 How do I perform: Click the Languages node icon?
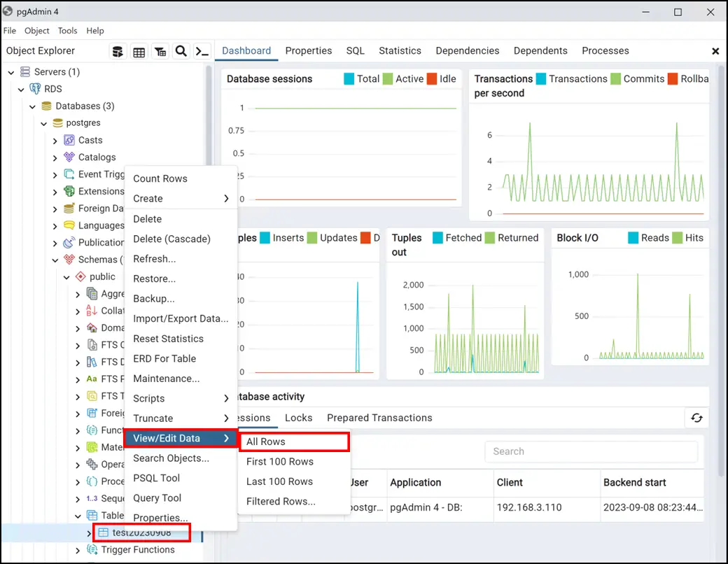coord(69,225)
